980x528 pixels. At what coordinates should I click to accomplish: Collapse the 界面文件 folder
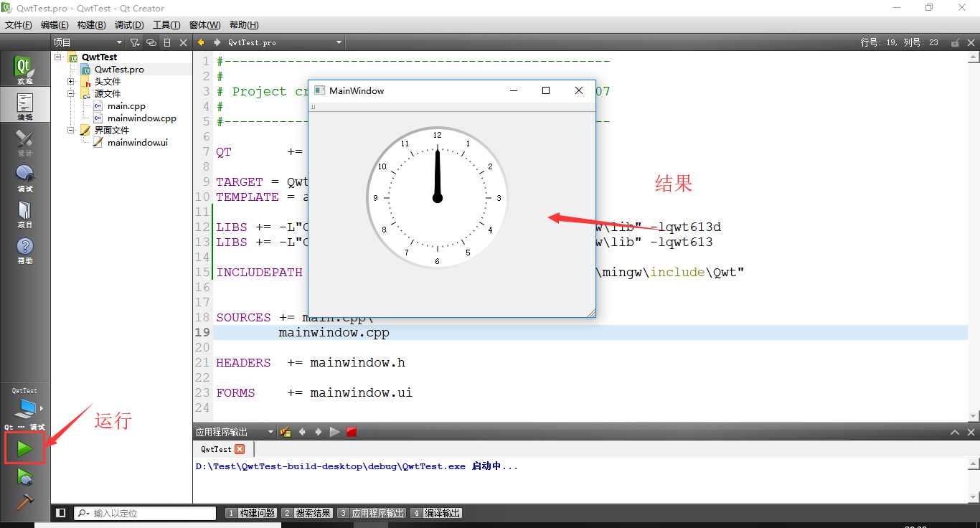click(x=71, y=130)
